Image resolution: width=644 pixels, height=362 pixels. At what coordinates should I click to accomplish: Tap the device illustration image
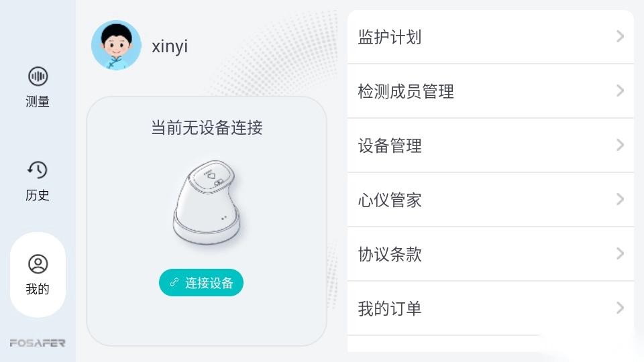(206, 202)
